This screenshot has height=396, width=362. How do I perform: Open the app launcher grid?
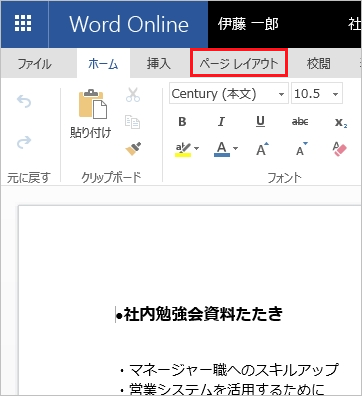23,24
